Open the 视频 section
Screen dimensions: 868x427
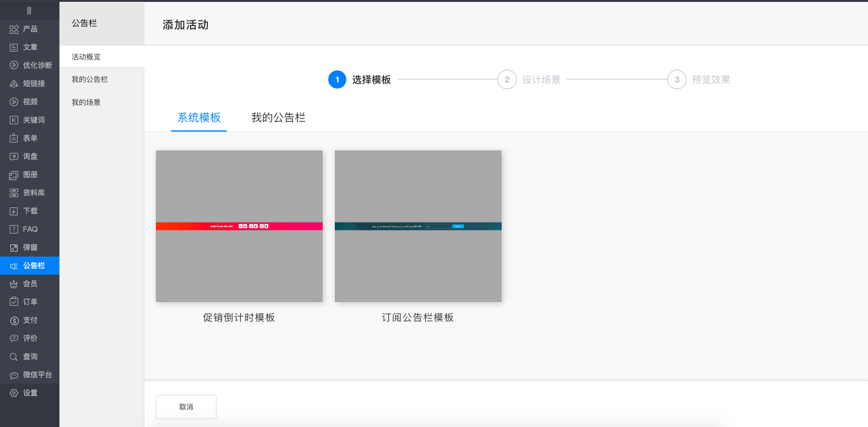click(x=13, y=101)
